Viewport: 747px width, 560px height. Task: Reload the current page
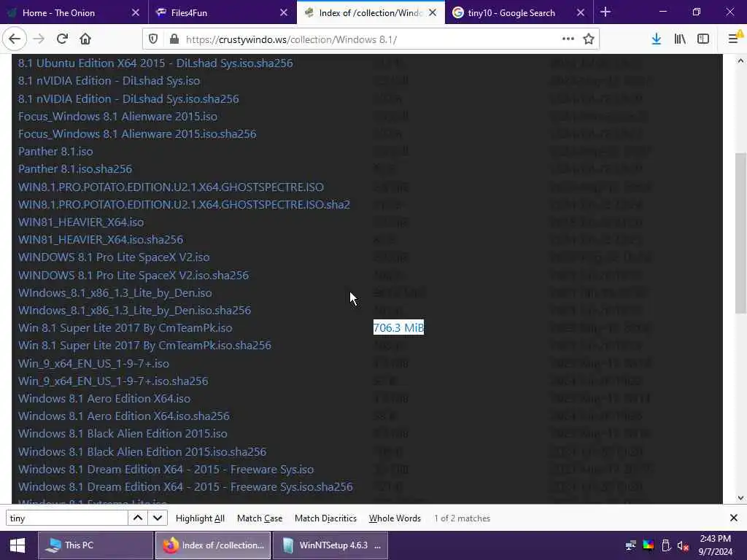click(62, 39)
